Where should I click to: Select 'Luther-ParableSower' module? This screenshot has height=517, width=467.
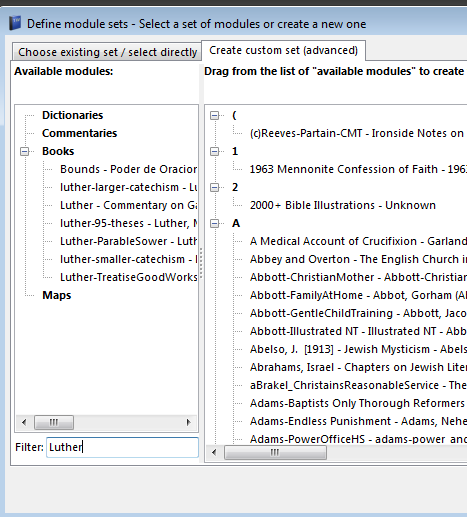click(128, 241)
